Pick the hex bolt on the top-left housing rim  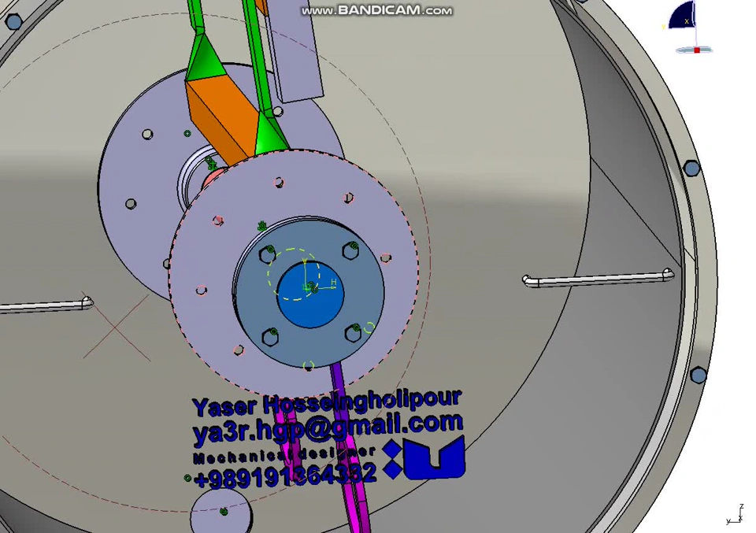pyautogui.click(x=13, y=21)
